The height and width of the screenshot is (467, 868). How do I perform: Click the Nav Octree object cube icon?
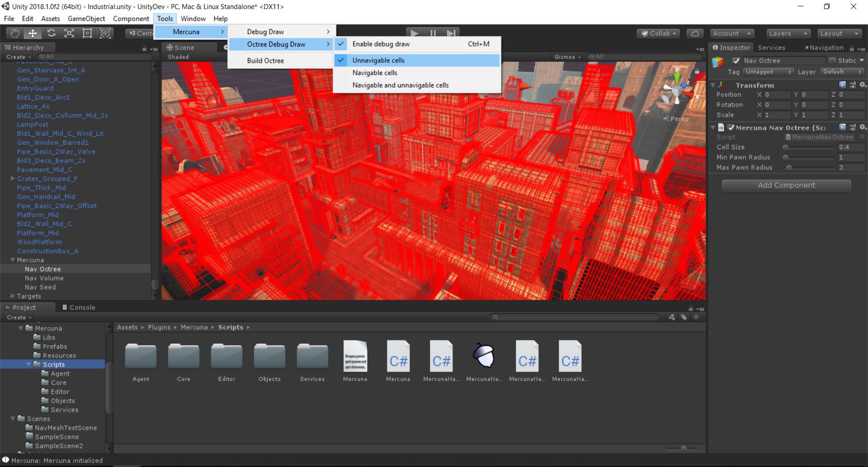[x=717, y=62]
